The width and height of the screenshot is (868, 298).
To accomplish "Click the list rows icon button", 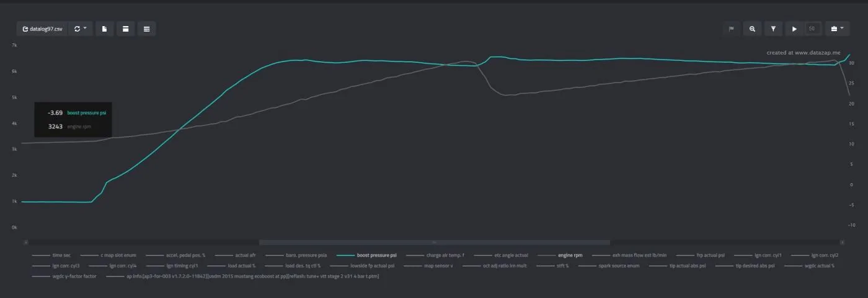I will (147, 29).
